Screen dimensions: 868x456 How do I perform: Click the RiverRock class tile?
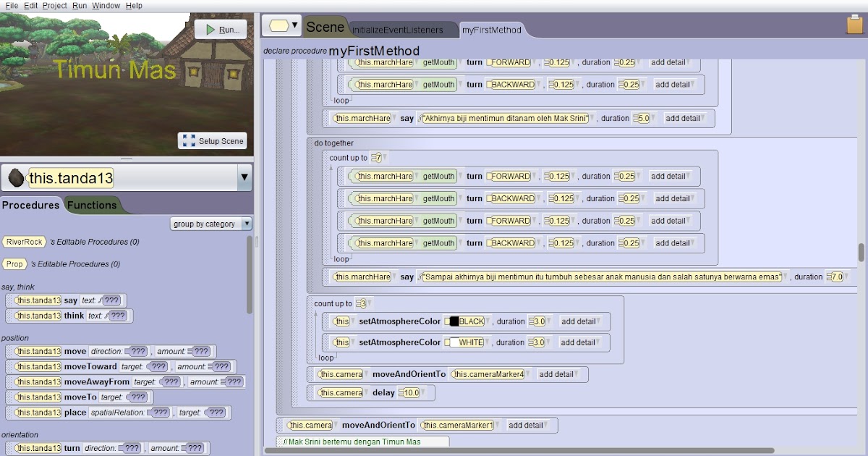(24, 241)
